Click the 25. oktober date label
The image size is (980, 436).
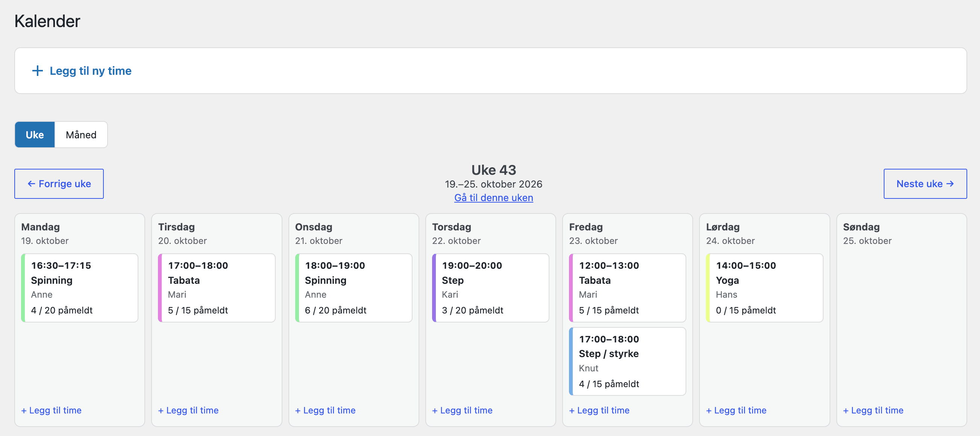coord(867,241)
